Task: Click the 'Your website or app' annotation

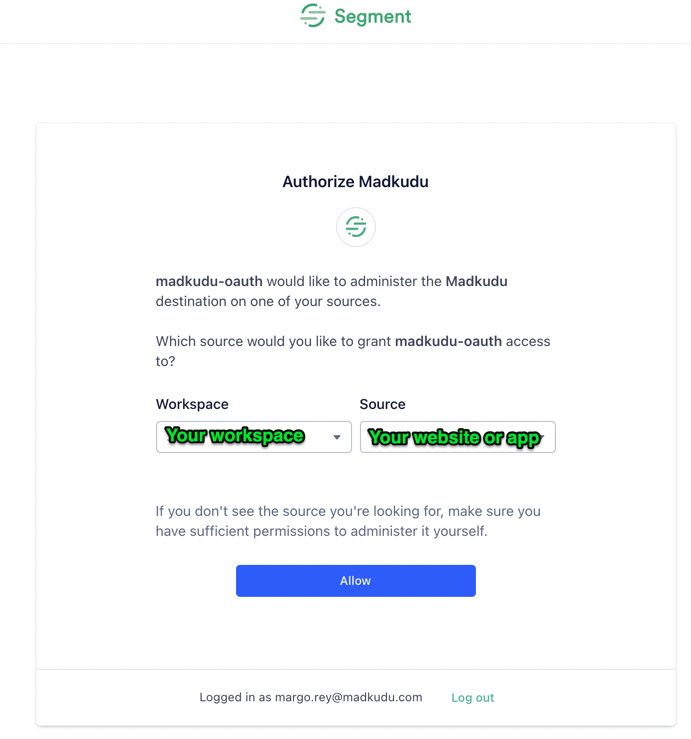Action: point(454,437)
